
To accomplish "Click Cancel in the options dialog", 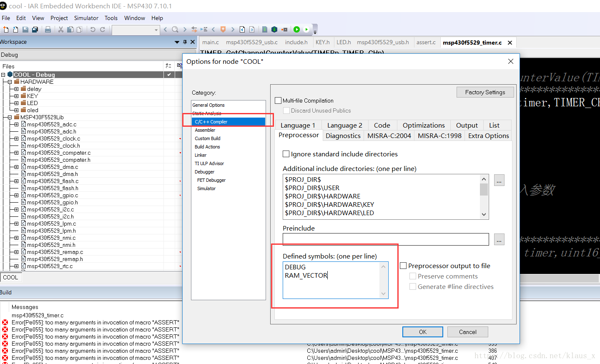I will [x=467, y=332].
